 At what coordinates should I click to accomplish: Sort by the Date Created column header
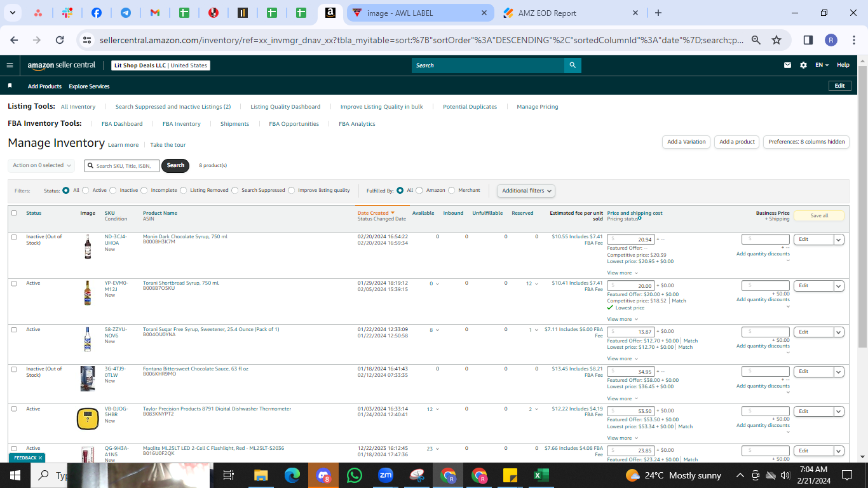(376, 213)
